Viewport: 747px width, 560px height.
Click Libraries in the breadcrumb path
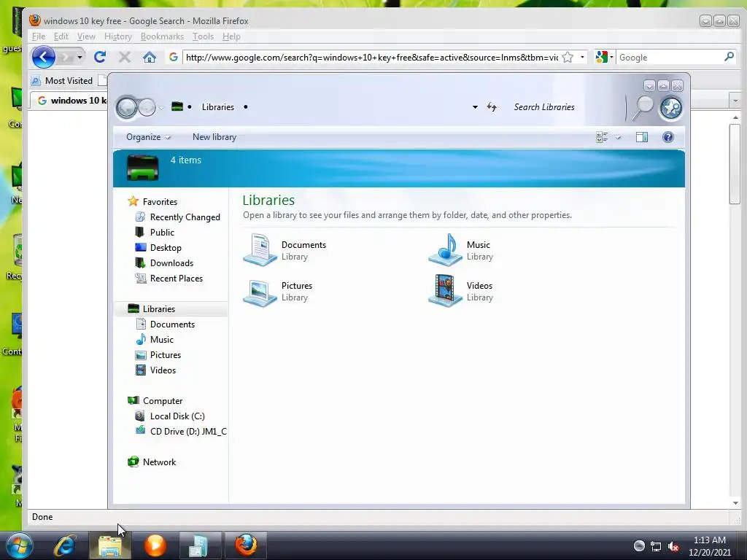[217, 107]
